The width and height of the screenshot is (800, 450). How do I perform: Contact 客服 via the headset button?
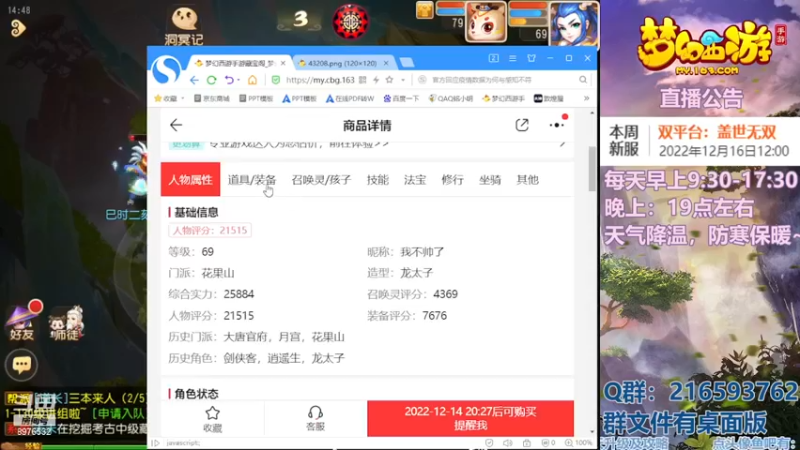pos(315,419)
